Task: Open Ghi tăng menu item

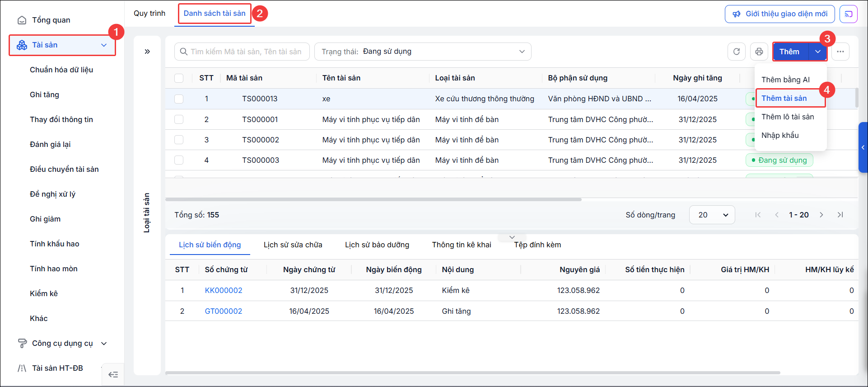Action: [44, 94]
